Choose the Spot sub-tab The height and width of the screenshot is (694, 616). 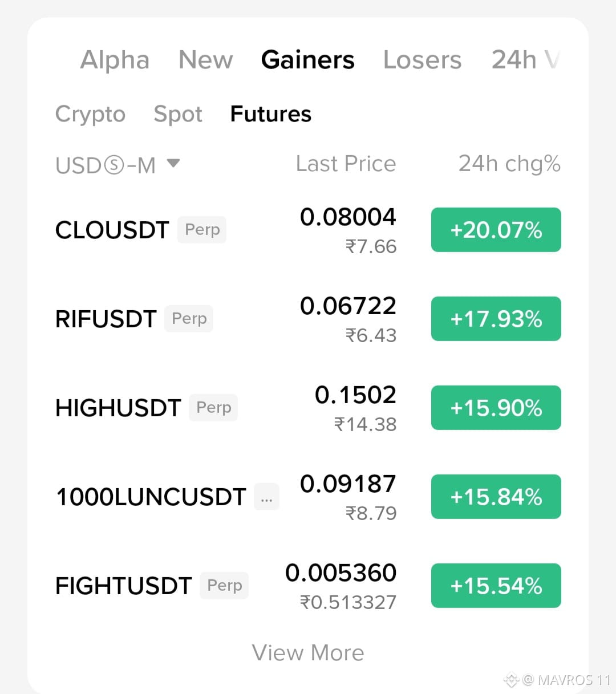tap(178, 115)
